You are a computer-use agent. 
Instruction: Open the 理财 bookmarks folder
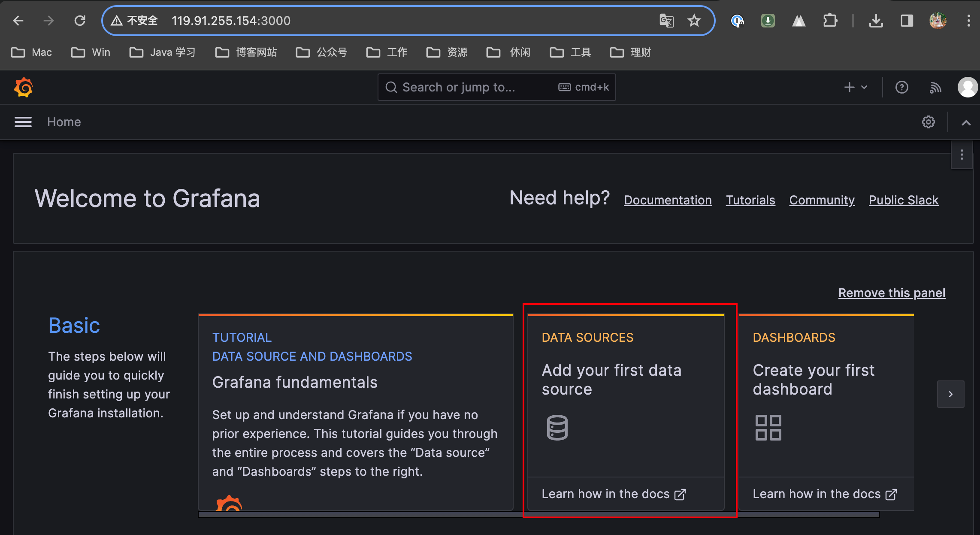point(630,52)
